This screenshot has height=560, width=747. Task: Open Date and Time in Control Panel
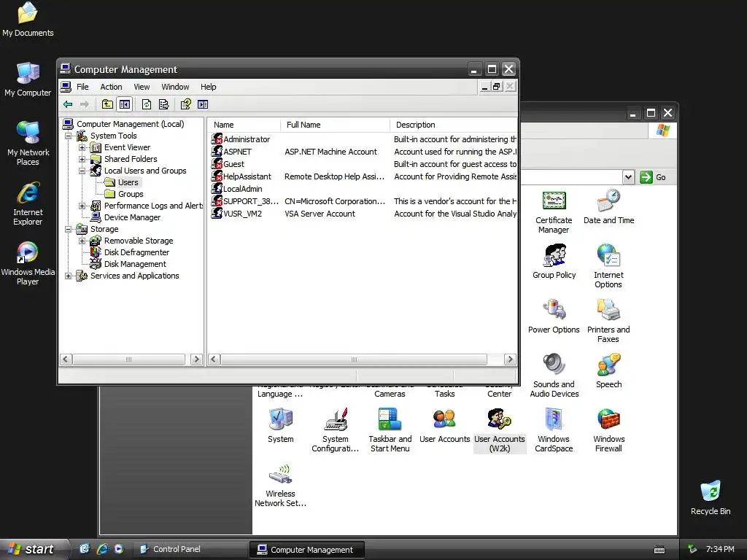tap(608, 207)
